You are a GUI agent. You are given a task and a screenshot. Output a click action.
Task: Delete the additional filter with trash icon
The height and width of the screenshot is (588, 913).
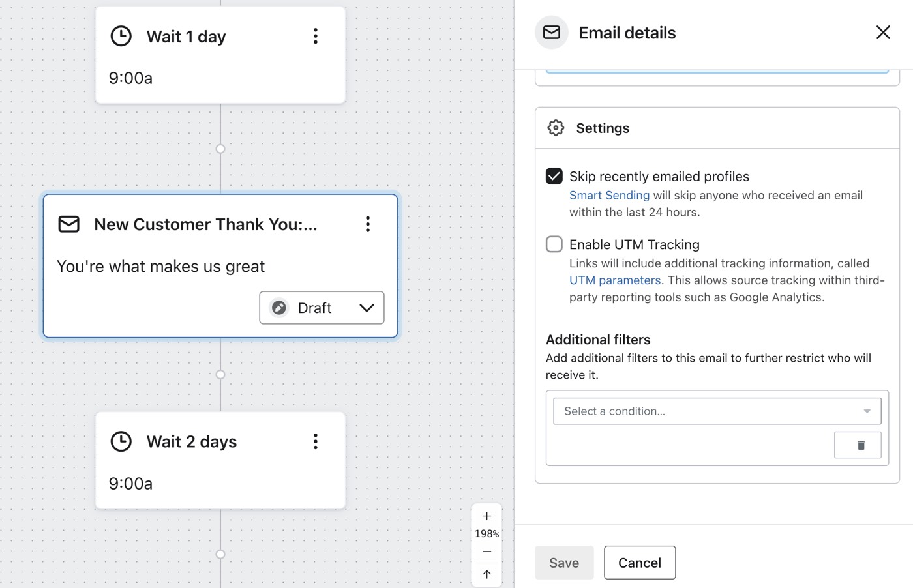tap(858, 445)
